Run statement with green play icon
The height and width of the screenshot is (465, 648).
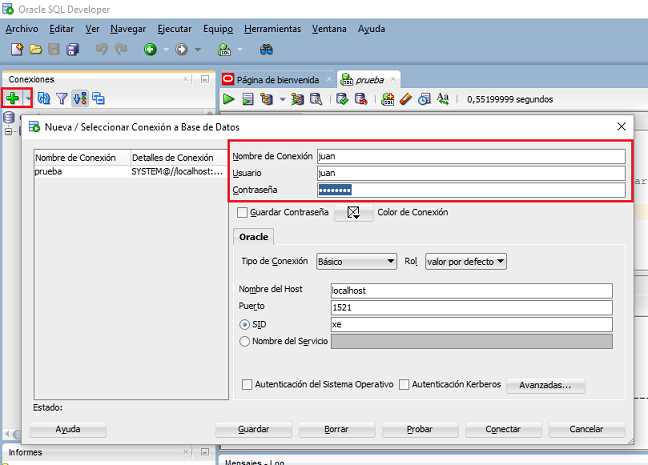click(x=229, y=99)
